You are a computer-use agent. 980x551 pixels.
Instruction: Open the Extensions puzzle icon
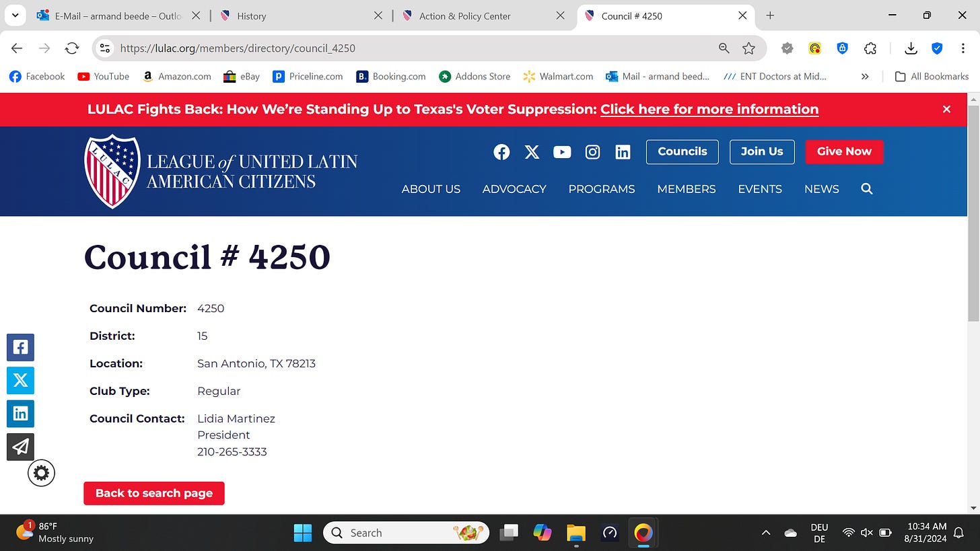870,48
